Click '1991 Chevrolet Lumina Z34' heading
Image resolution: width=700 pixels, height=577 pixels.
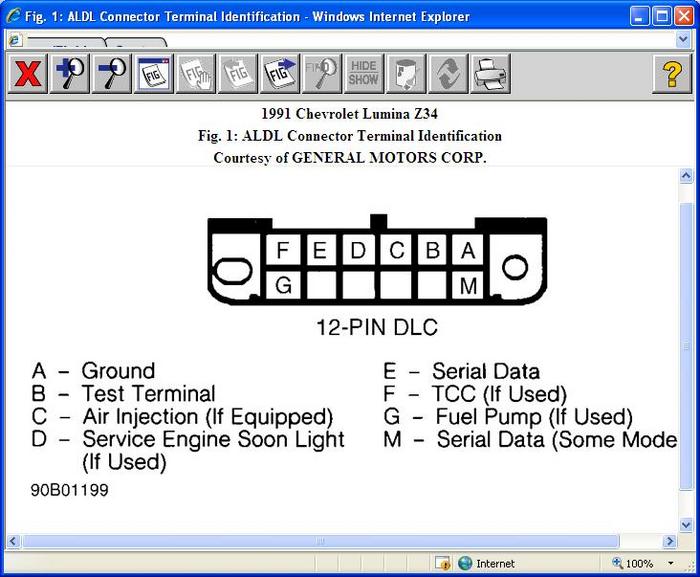coord(350,113)
